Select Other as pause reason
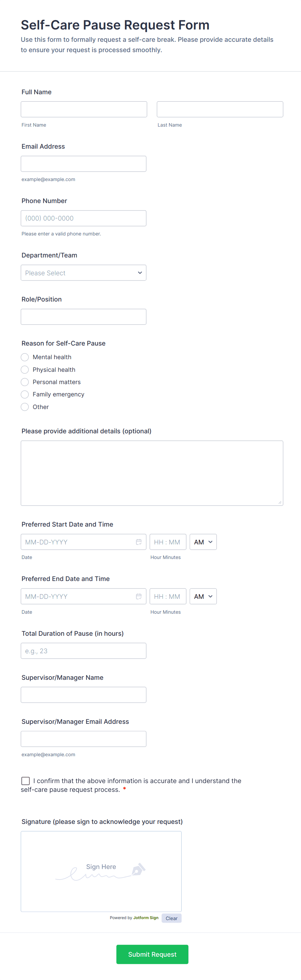This screenshot has height=980, width=301. tap(25, 407)
